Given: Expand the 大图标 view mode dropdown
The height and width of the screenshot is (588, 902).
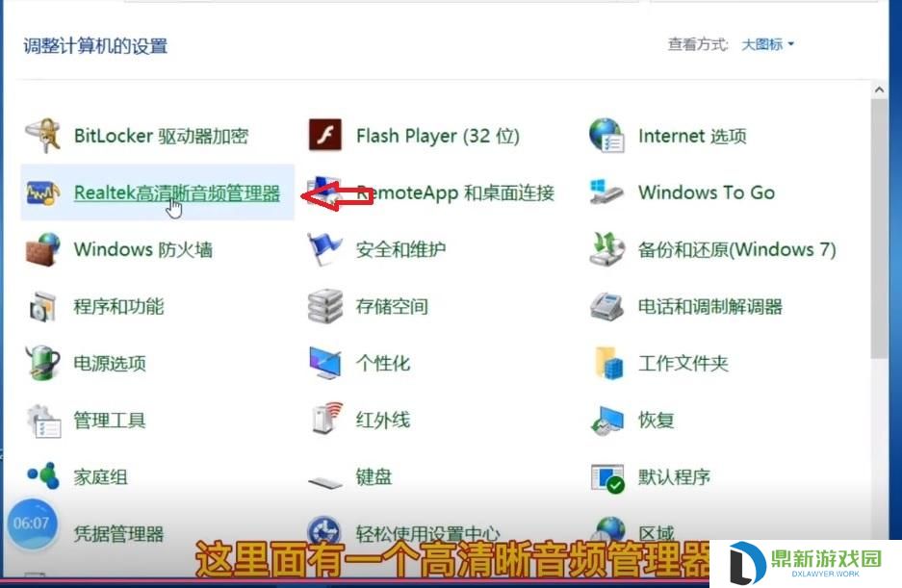Looking at the screenshot, I should (x=767, y=44).
